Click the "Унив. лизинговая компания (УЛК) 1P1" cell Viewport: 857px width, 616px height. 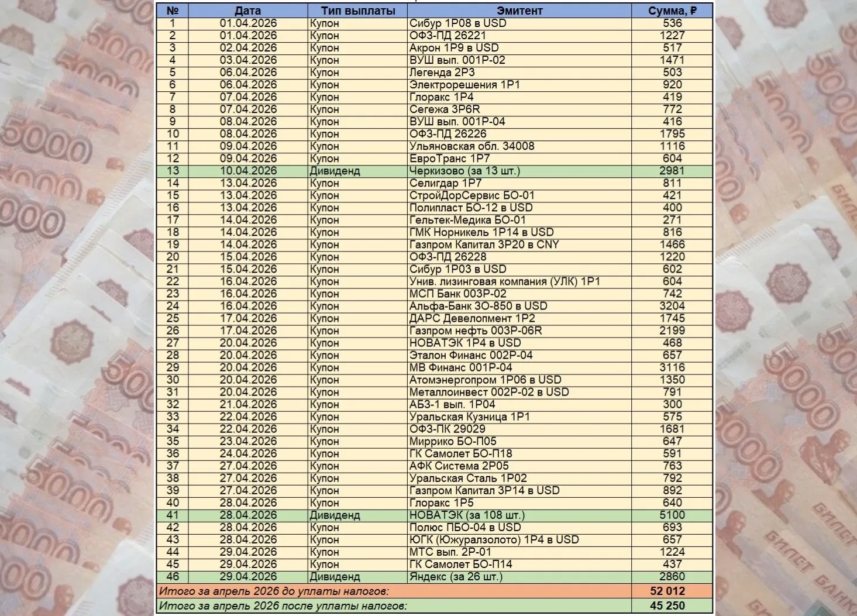pyautogui.click(x=519, y=281)
